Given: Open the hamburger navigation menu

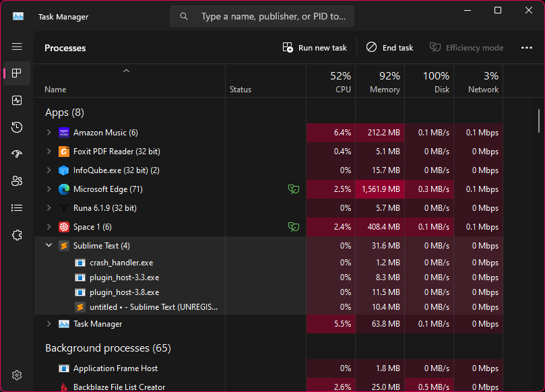Looking at the screenshot, I should click(17, 46).
